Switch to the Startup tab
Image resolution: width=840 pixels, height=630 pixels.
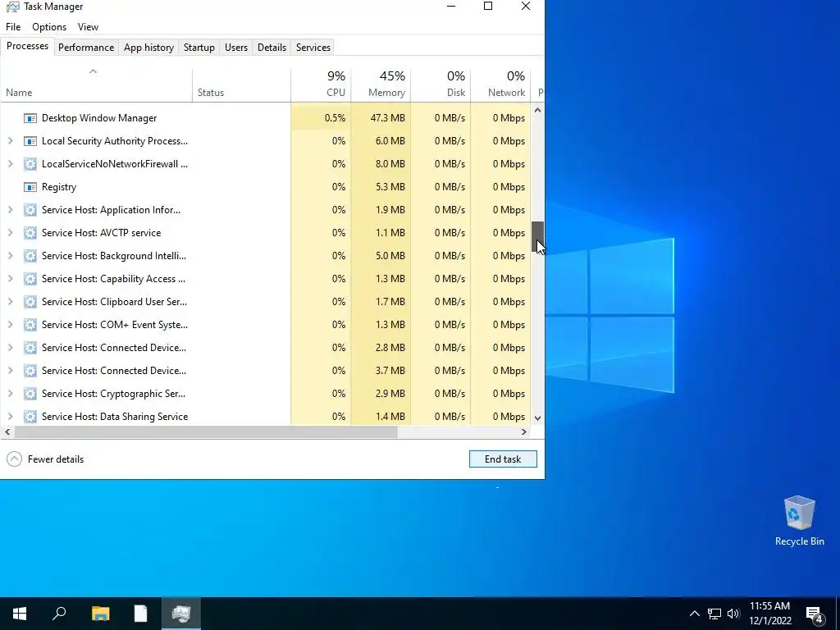tap(199, 47)
